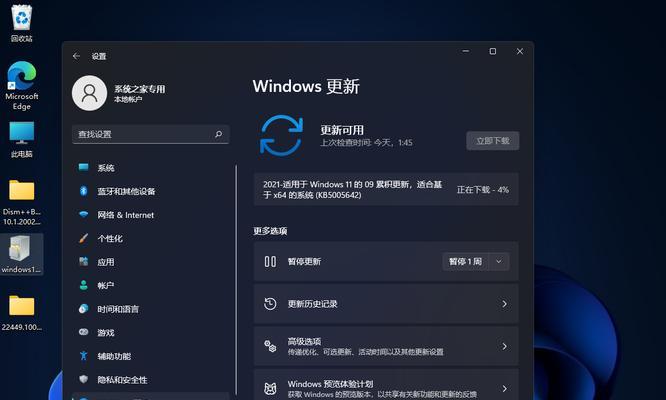Click the advanced options gears icon
666x400 pixels.
(x=270, y=346)
